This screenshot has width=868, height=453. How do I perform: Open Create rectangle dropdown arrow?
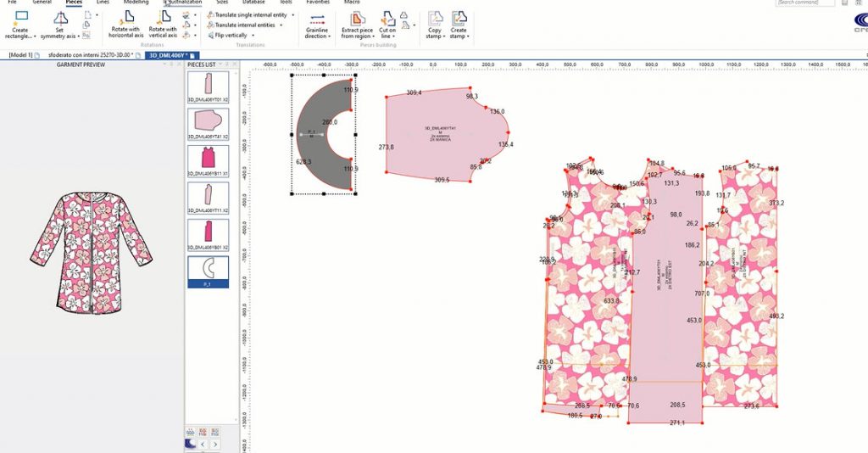pos(35,36)
